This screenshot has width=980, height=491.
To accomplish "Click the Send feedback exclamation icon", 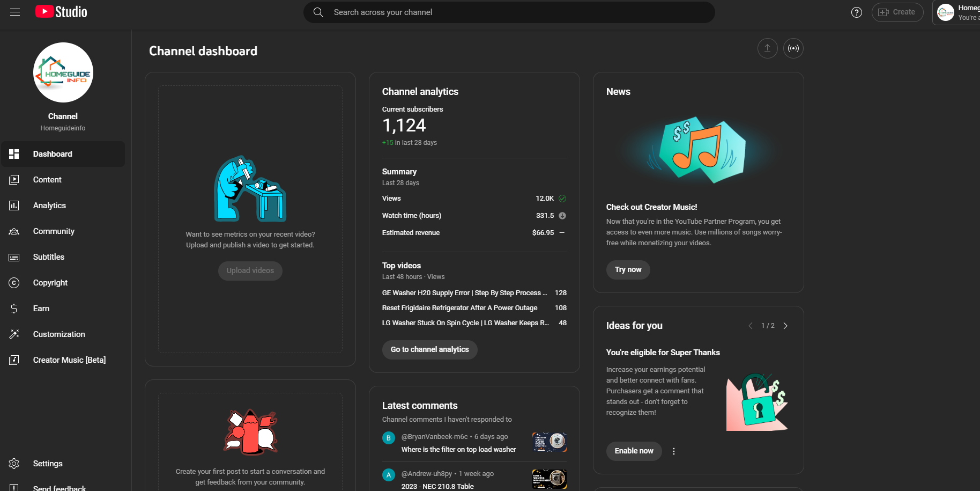I will coord(14,488).
